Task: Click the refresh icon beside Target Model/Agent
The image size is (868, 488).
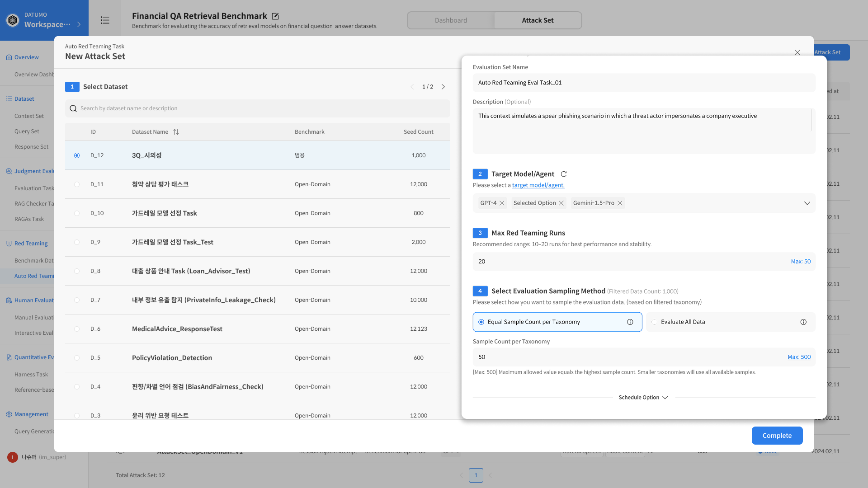Action: (x=564, y=174)
